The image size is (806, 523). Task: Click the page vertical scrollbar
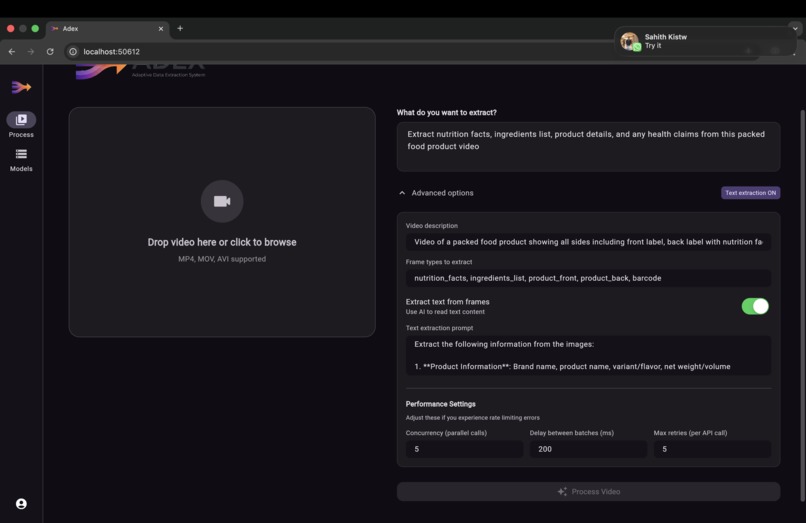pos(802,305)
